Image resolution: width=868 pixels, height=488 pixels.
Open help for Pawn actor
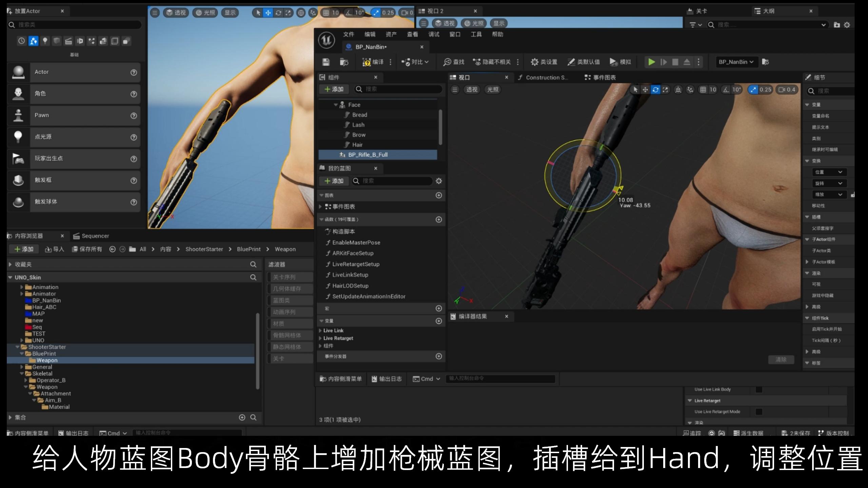(x=134, y=116)
